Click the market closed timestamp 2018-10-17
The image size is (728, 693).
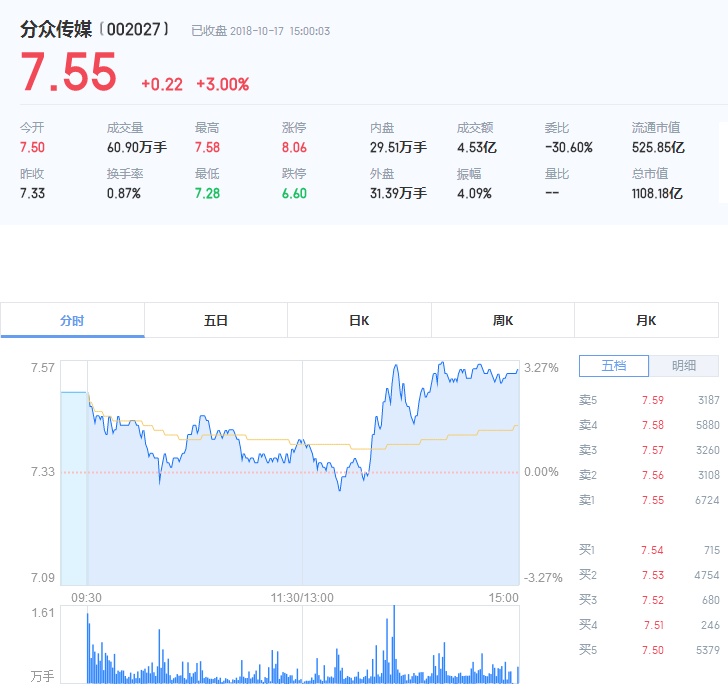pos(257,31)
